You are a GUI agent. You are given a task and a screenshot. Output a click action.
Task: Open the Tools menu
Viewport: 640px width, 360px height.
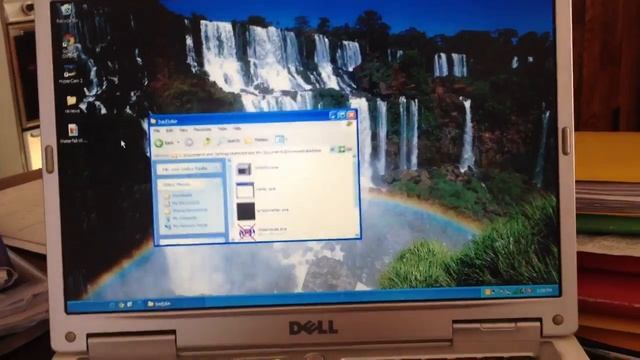click(x=222, y=129)
